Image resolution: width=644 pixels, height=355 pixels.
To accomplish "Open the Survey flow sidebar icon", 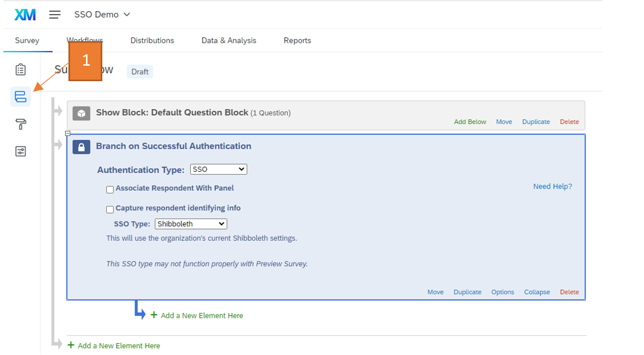I will 21,97.
